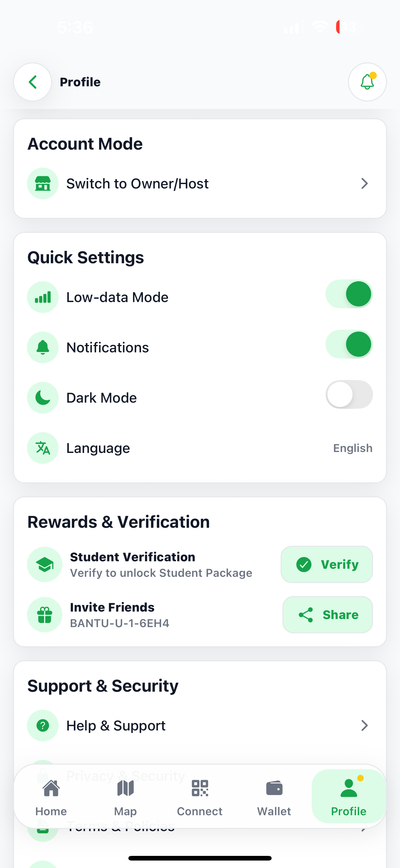Viewport: 400px width, 868px height.
Task: Tap the back arrow button
Action: point(32,82)
